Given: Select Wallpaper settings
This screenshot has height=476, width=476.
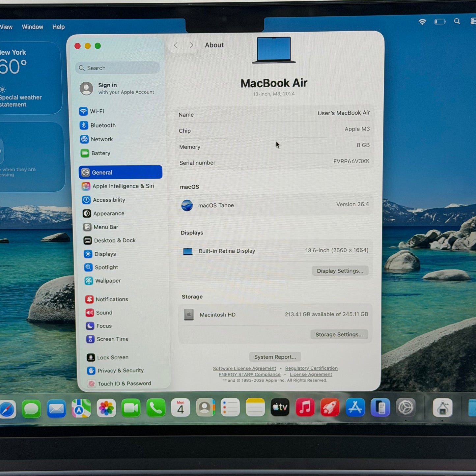Looking at the screenshot, I should pos(103,281).
